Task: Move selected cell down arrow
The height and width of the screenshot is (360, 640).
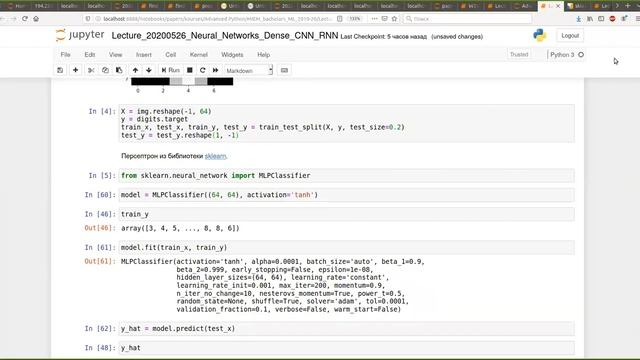Action: [149, 70]
